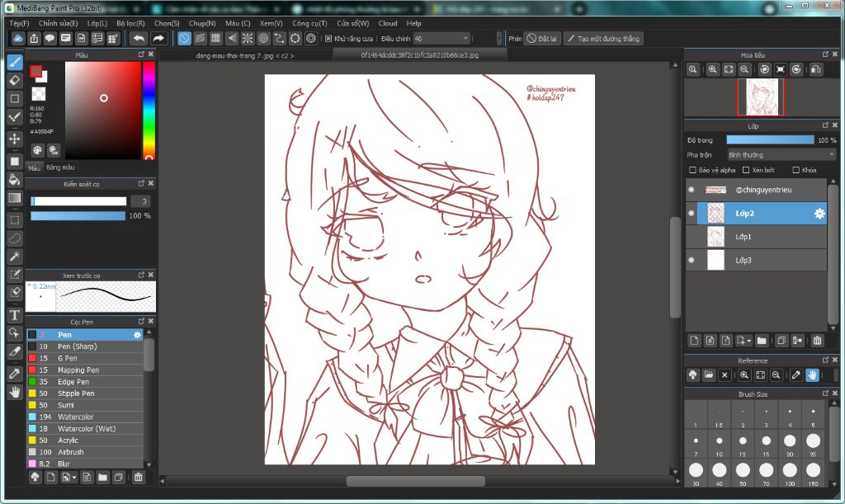Select the Magic Wand tool
The height and width of the screenshot is (504, 845).
[x=15, y=257]
